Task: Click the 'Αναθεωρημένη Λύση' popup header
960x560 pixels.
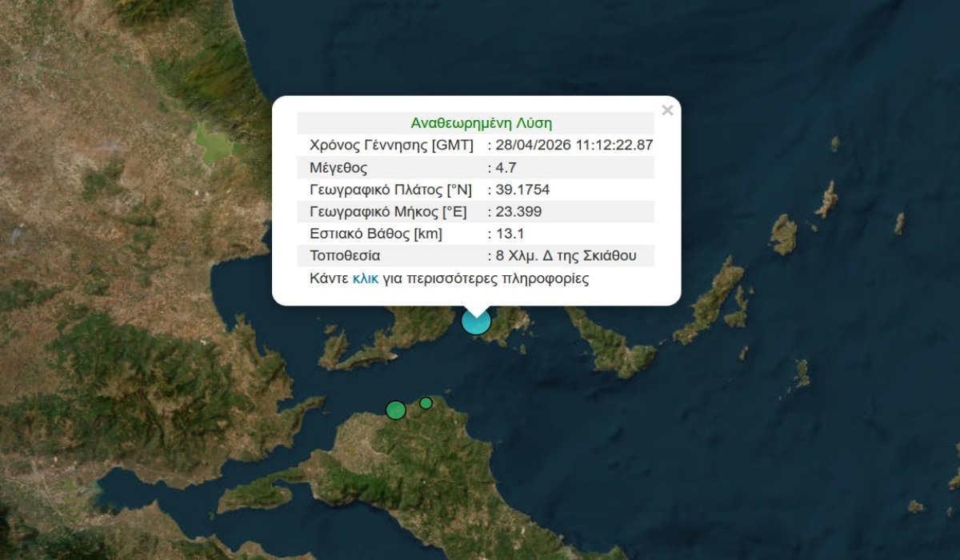Action: pyautogui.click(x=481, y=123)
